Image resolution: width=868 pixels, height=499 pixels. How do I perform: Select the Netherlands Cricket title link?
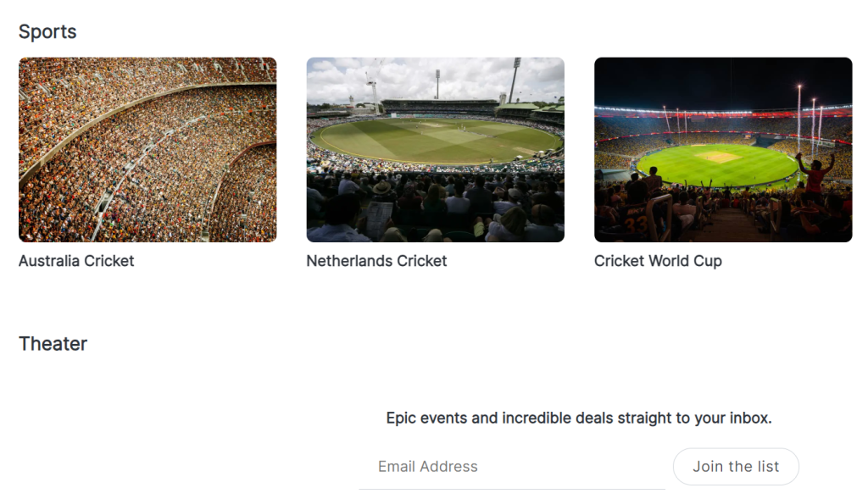click(376, 261)
